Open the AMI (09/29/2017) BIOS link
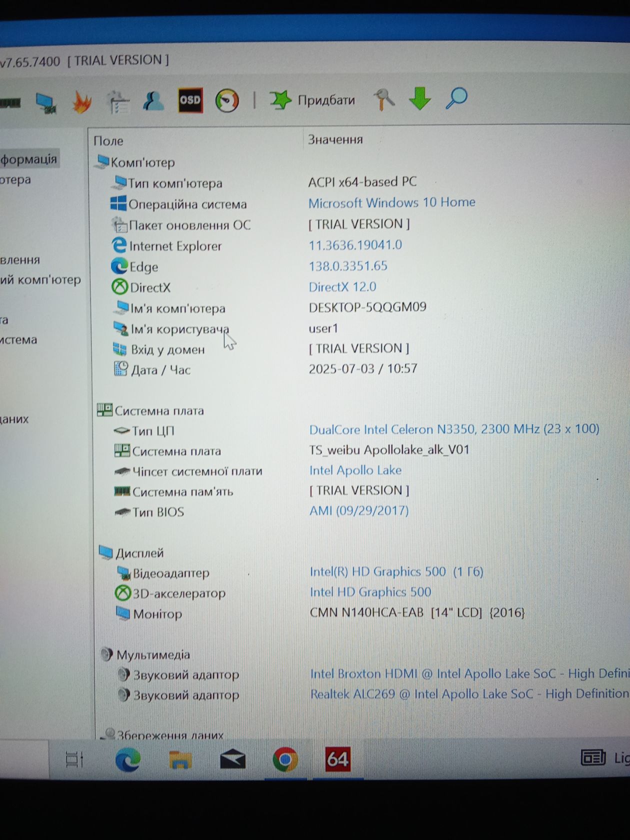 coord(359,510)
